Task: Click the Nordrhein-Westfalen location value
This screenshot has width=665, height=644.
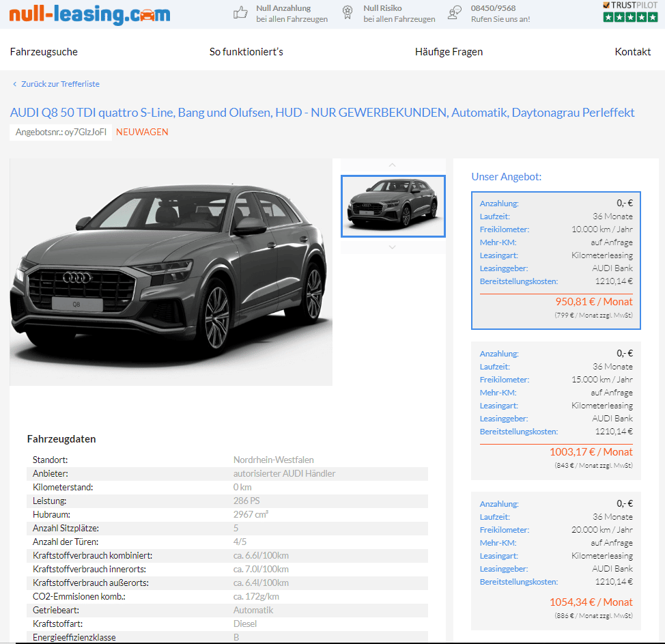Action: (274, 460)
